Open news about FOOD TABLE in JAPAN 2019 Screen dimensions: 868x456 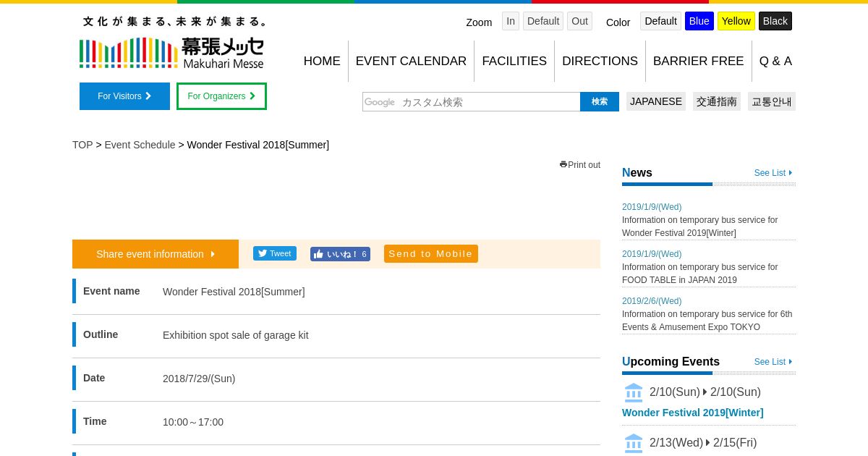pyautogui.click(x=699, y=274)
